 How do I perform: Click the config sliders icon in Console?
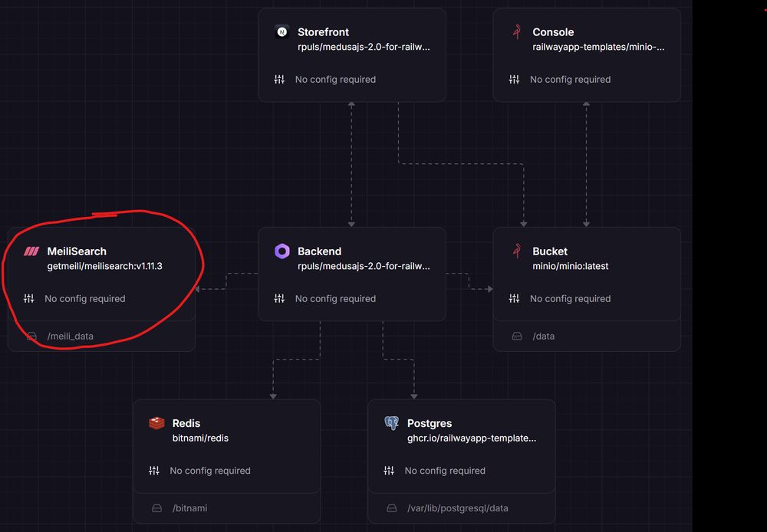514,79
